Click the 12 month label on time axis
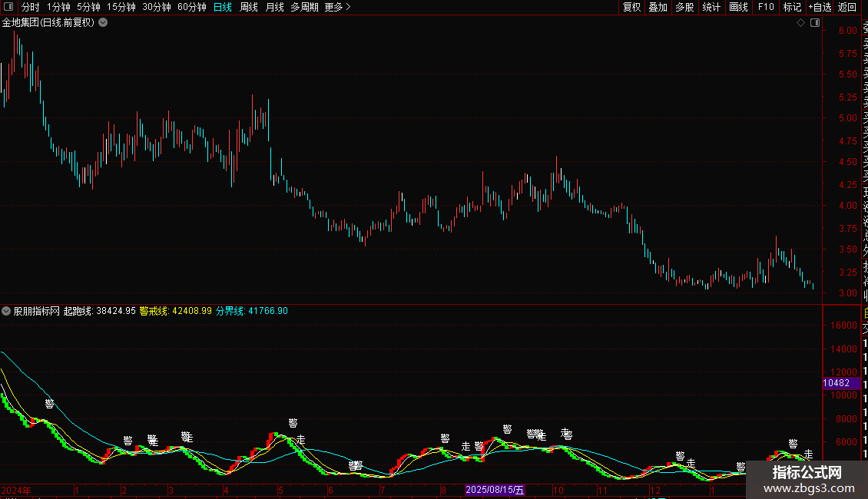Image resolution: width=868 pixels, height=499 pixels. tap(655, 490)
